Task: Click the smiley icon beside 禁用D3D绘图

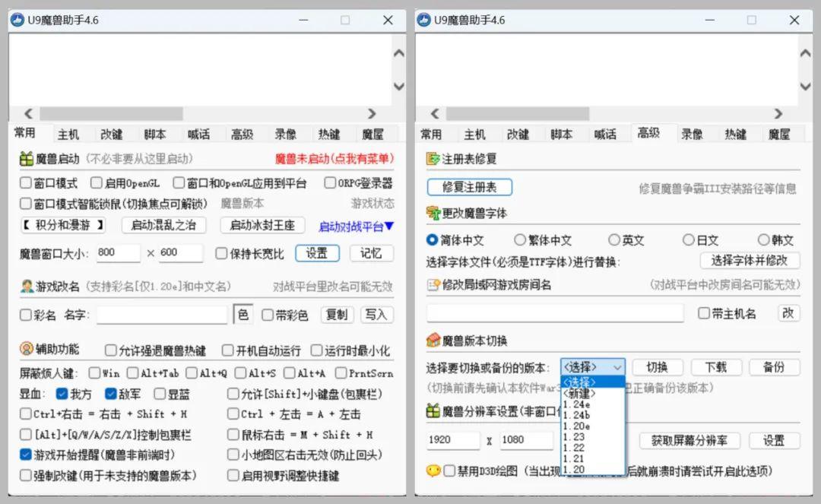Action: (x=433, y=471)
